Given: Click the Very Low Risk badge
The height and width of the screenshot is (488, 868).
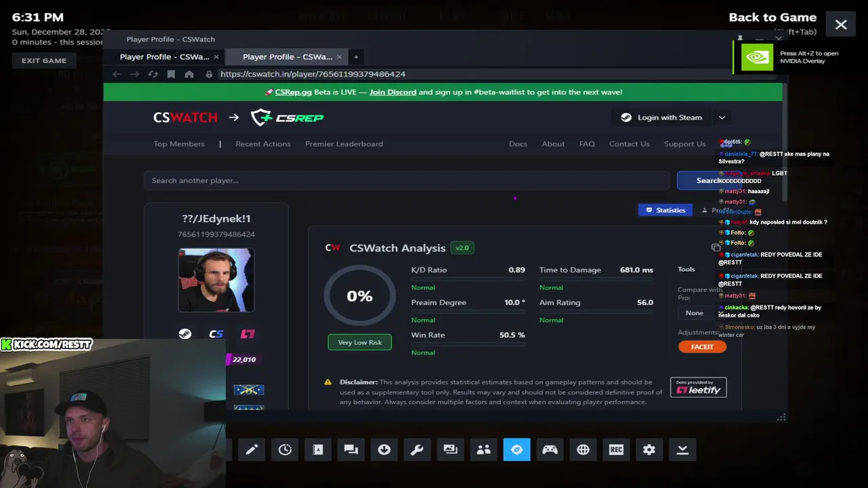Looking at the screenshot, I should 359,342.
